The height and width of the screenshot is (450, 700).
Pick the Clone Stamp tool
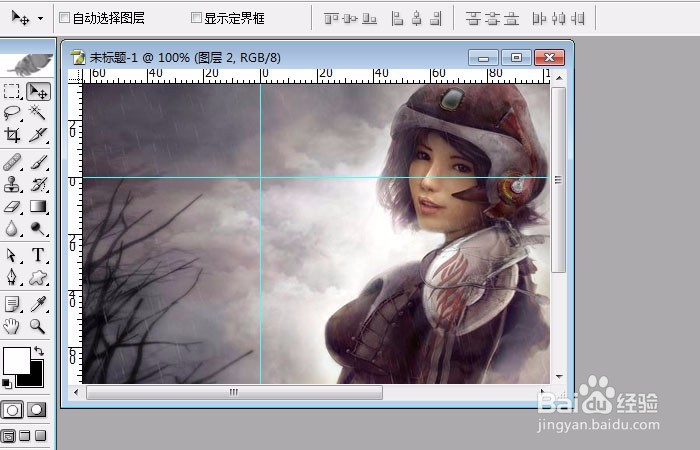point(12,184)
